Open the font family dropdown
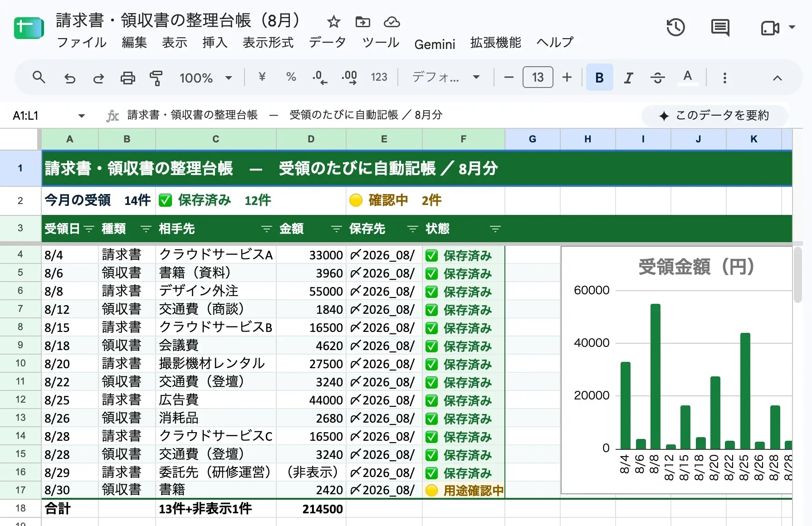The width and height of the screenshot is (812, 526). pos(445,77)
